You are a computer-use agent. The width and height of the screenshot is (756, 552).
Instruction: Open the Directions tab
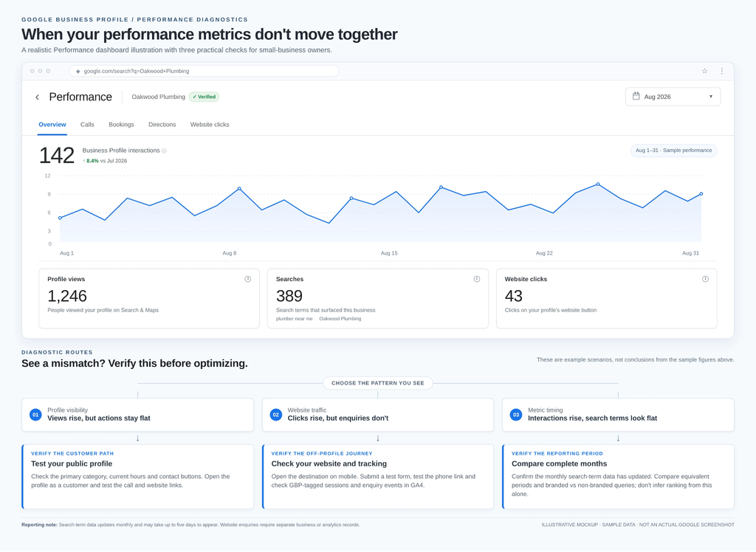click(x=162, y=125)
